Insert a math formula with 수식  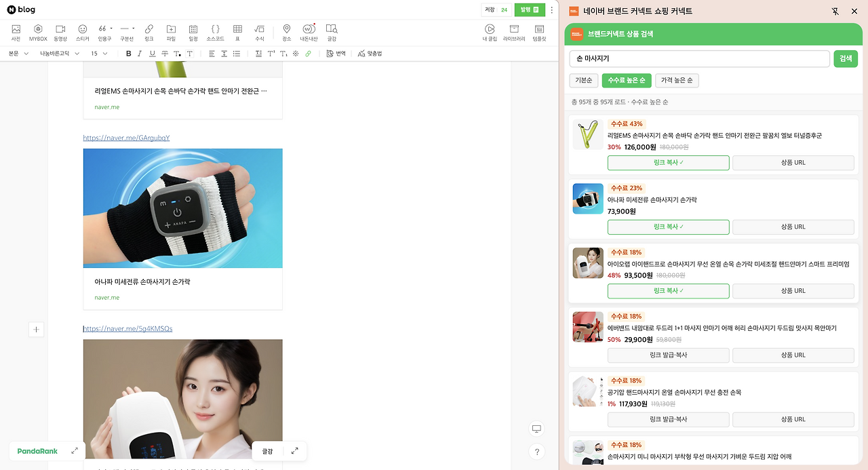pos(259,31)
